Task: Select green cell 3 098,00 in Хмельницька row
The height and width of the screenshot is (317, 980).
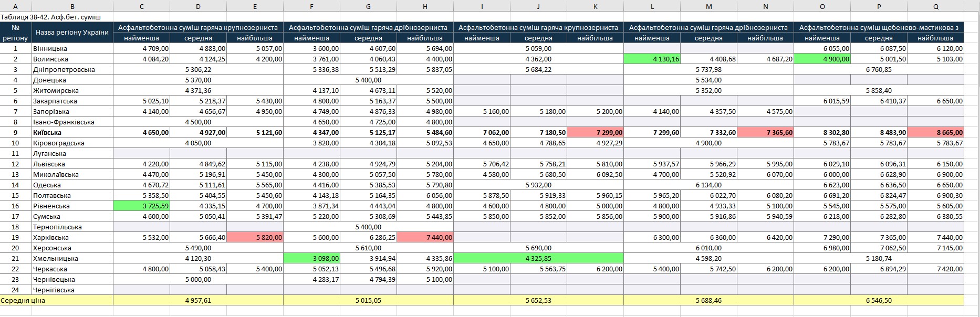Action: coord(311,259)
